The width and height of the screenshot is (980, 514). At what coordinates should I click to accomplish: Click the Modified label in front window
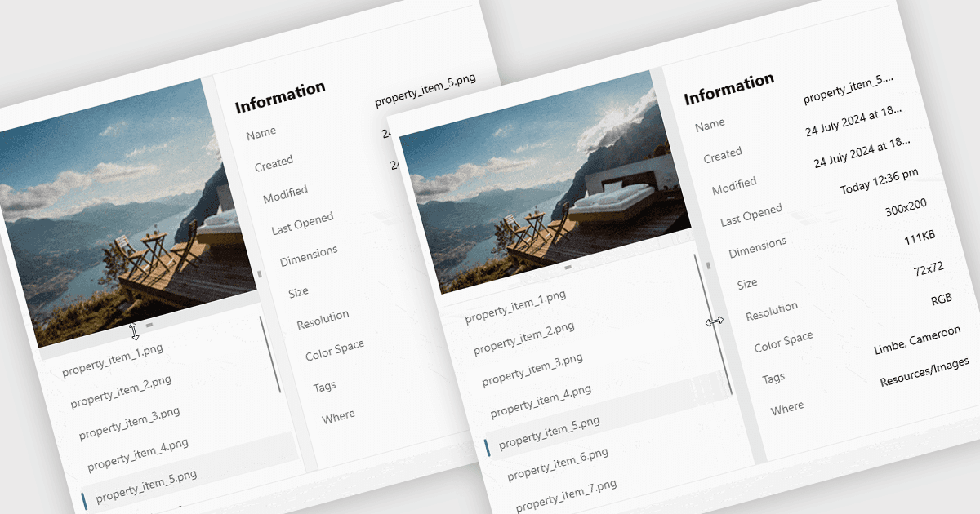[734, 185]
